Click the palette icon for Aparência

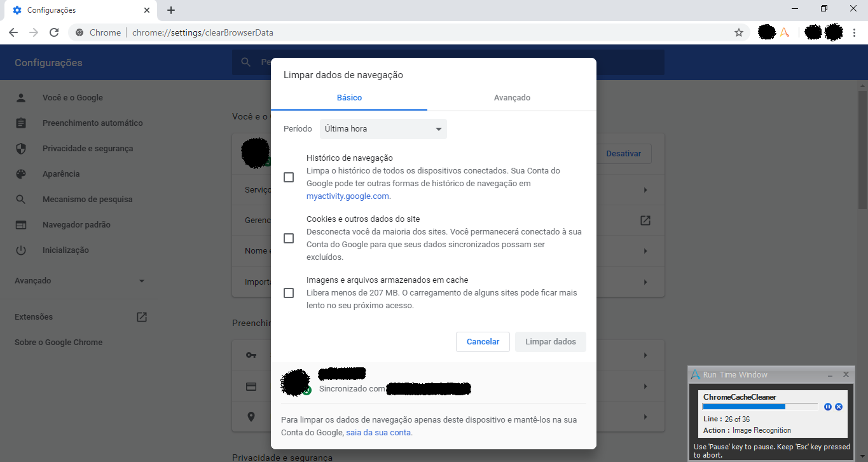pos(21,174)
